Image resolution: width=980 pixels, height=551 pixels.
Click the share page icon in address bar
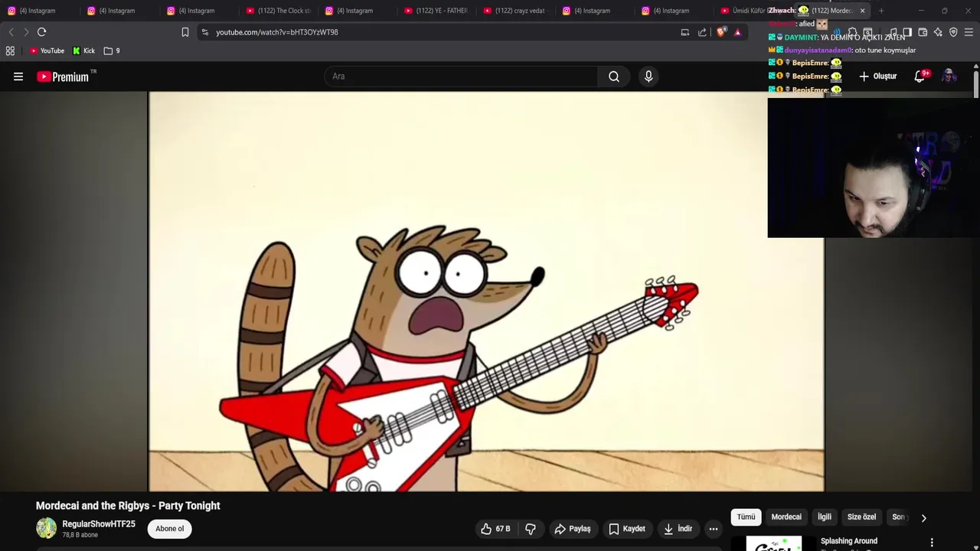point(702,32)
